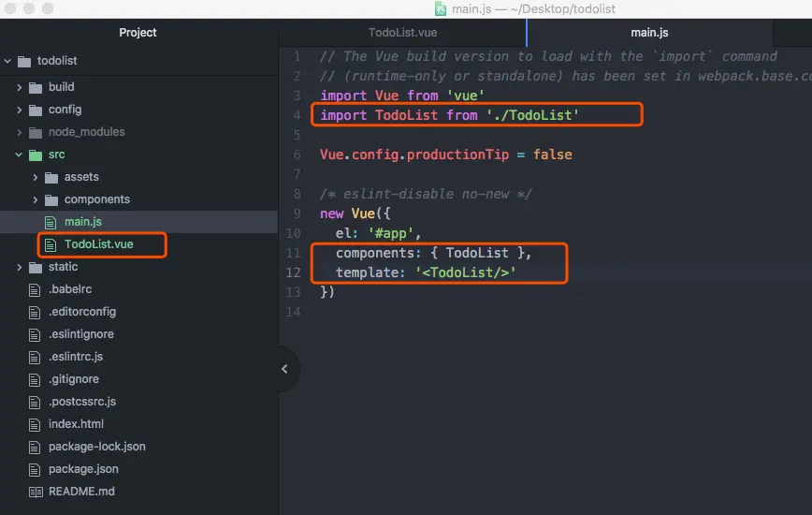
Task: Collapse the todolist root folder chevron
Action: [x=7, y=61]
